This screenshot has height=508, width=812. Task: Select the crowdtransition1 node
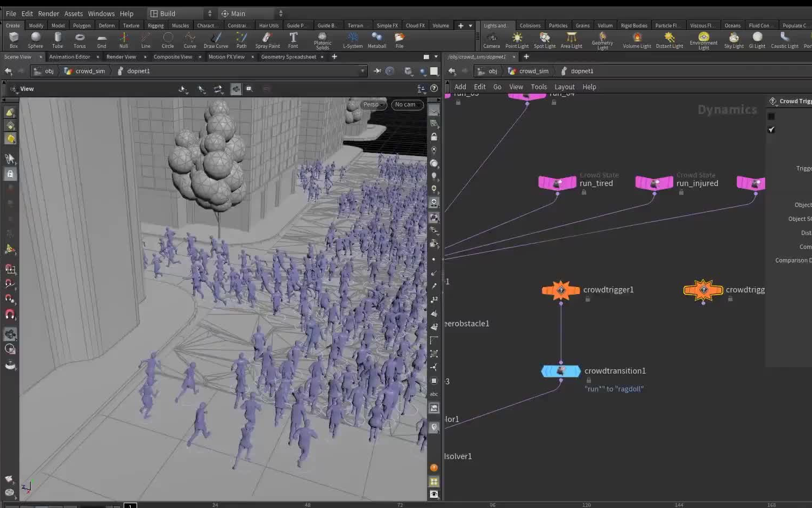(561, 371)
